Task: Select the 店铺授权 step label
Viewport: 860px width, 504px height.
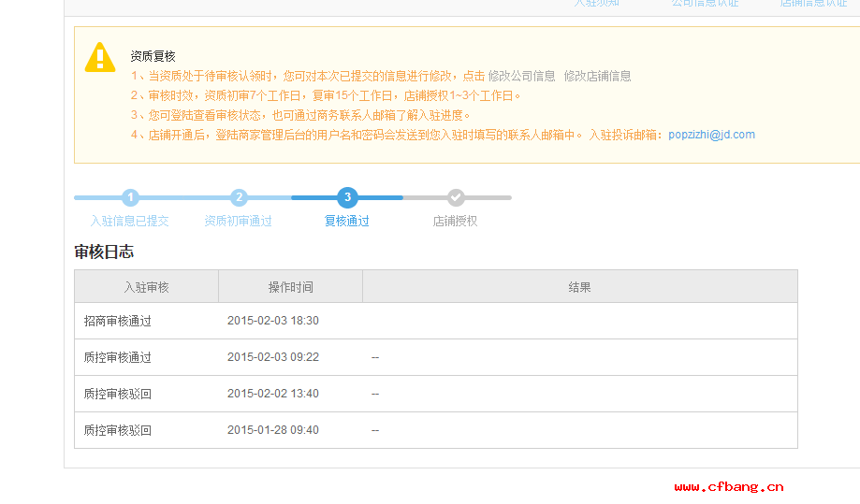Action: tap(455, 222)
